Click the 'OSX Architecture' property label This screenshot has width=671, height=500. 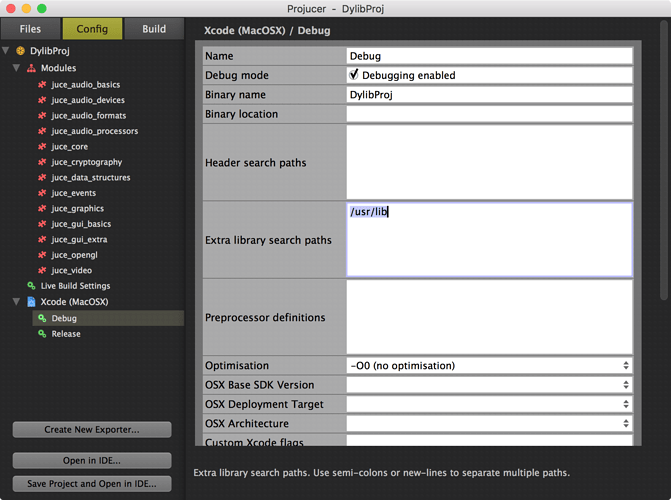247,423
